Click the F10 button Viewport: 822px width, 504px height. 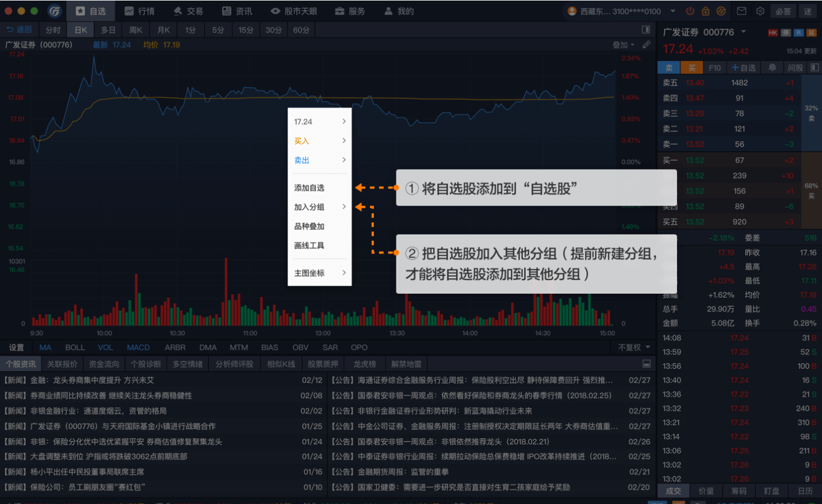(x=714, y=67)
